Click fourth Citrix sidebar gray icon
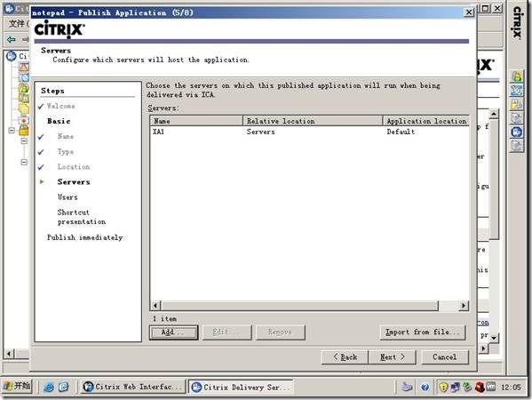The height and width of the screenshot is (400, 532). click(x=517, y=118)
